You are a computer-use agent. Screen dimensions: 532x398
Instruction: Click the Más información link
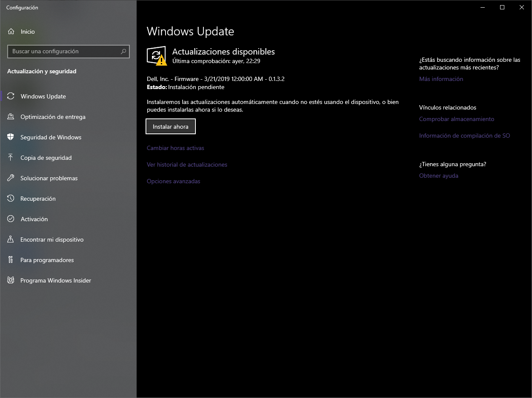(441, 79)
